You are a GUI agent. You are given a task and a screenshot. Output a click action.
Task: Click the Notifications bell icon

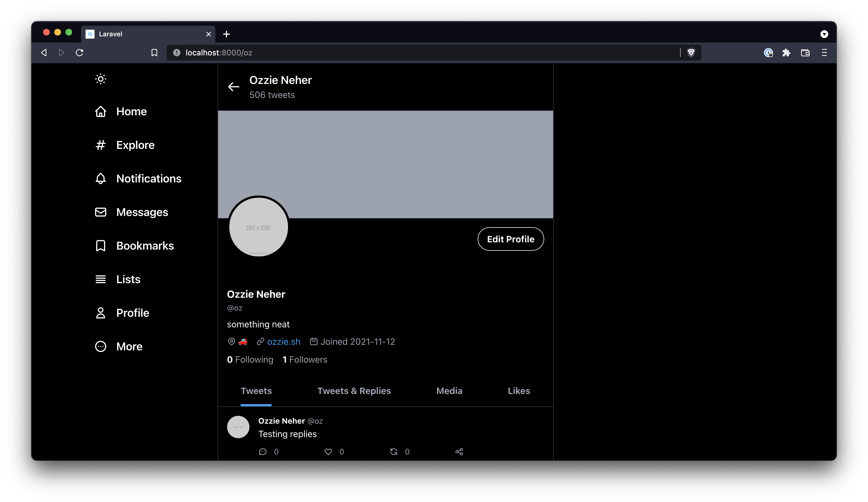[x=100, y=178]
